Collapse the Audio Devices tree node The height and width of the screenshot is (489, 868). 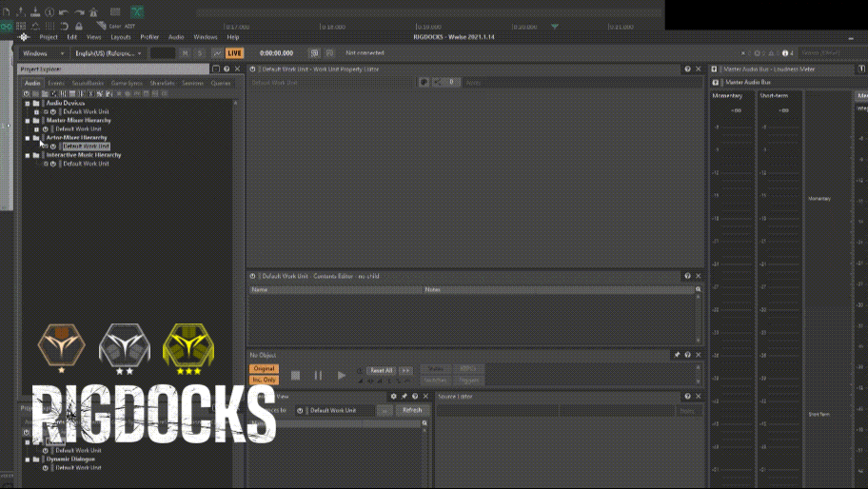[x=27, y=104]
